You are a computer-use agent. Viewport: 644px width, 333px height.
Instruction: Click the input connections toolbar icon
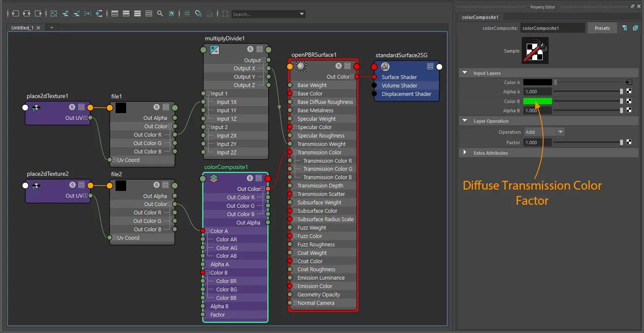pos(15,14)
